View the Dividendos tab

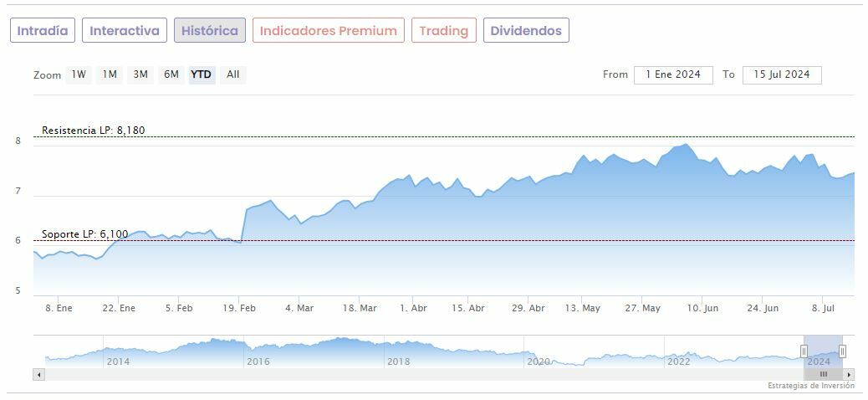point(526,31)
